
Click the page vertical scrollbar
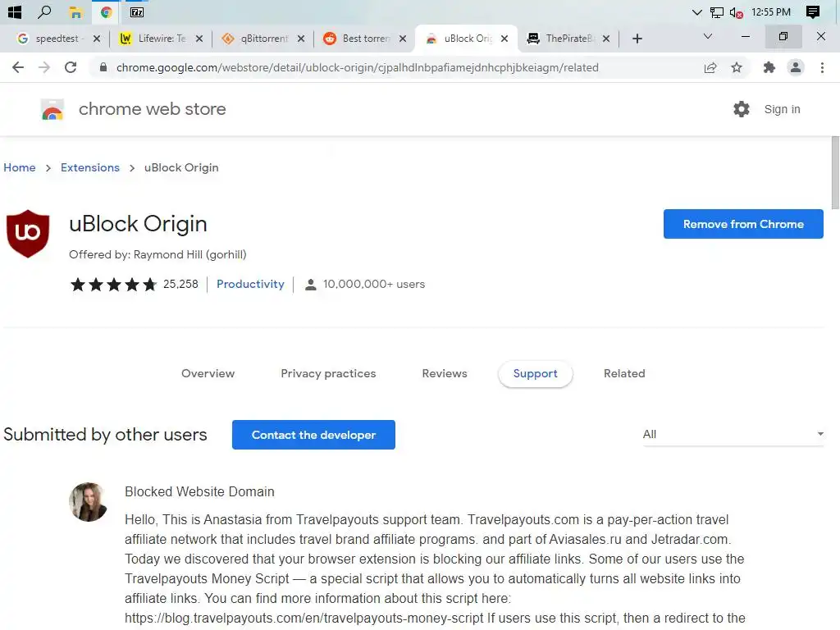[x=834, y=172]
